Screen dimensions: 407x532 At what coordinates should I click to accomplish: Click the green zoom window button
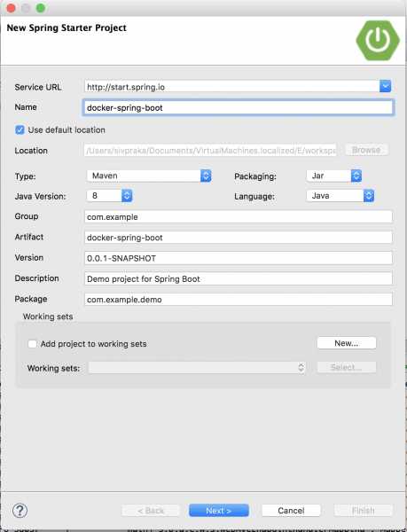(x=41, y=7)
